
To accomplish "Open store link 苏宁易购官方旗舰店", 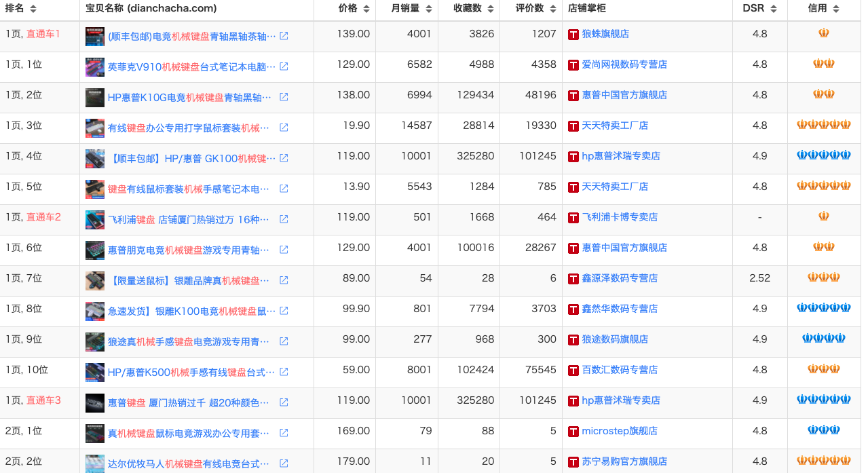I will coord(624,461).
